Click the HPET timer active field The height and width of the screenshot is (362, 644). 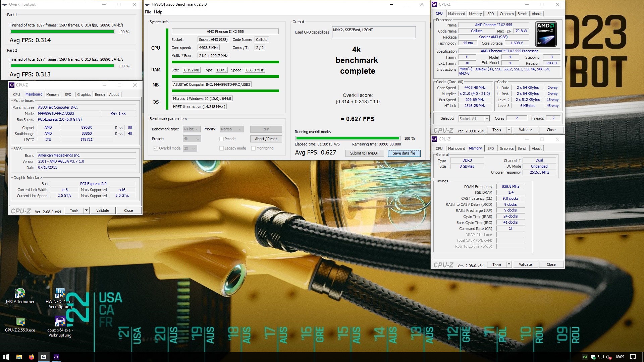(199, 107)
